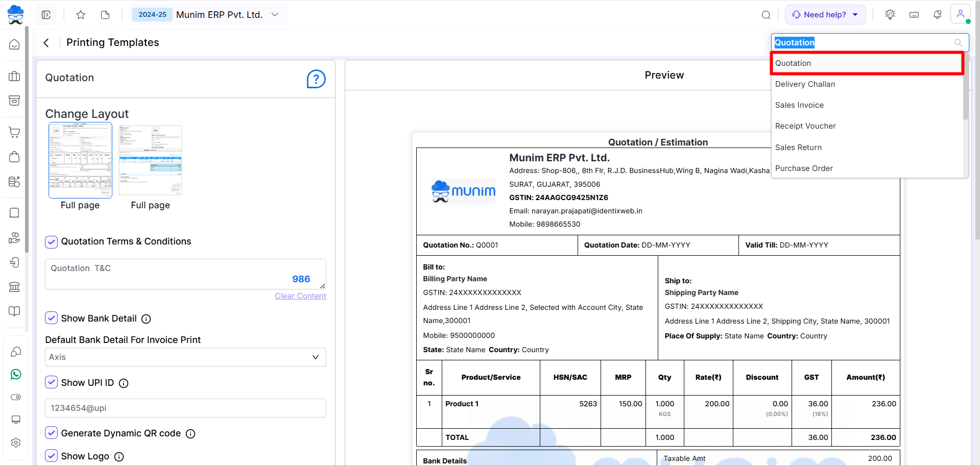
Task: Uncheck Show Logo checkbox
Action: pyautogui.click(x=52, y=456)
